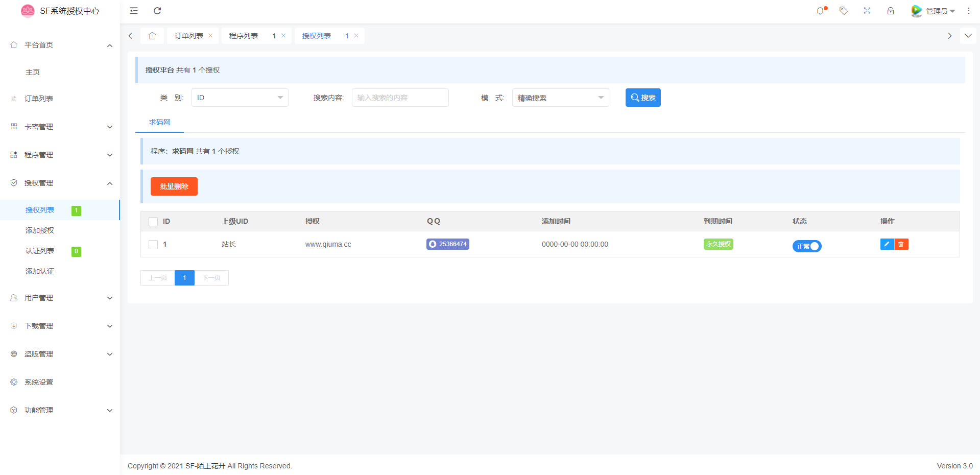
Task: Focus the 搜索内容 input field
Action: coord(400,98)
